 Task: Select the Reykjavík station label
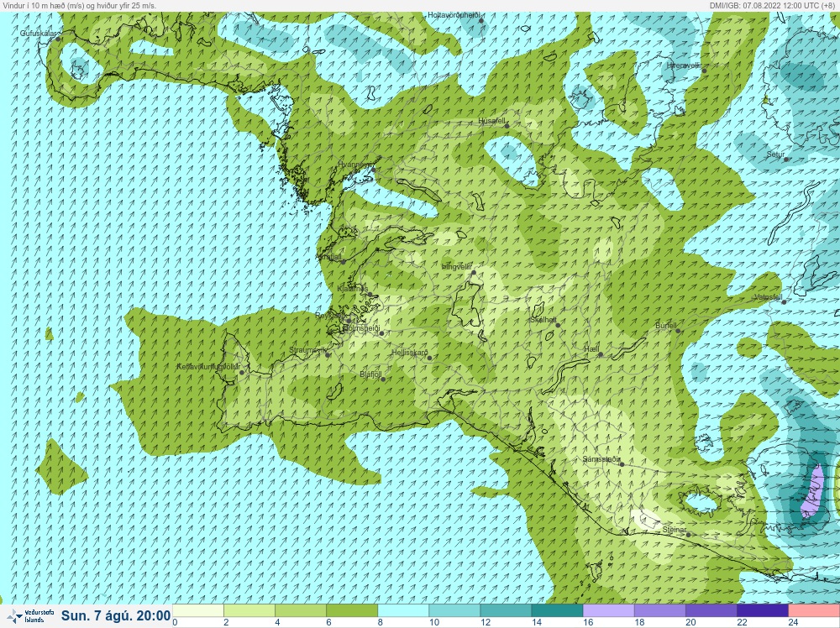[331, 316]
